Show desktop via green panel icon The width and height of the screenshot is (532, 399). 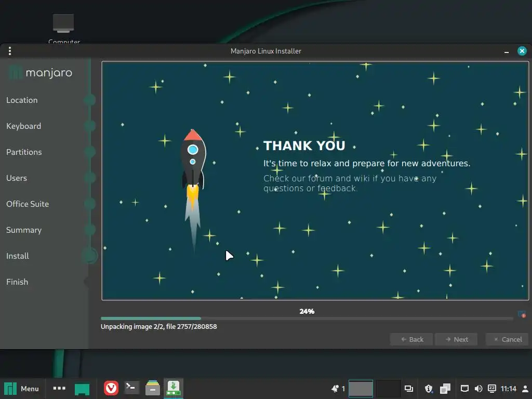point(82,389)
